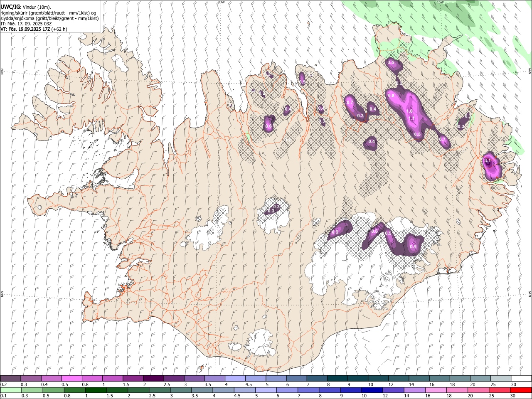The width and height of the screenshot is (532, 399).
Task: Click the 0.8 precipitation value on the map
Action: click(x=391, y=96)
